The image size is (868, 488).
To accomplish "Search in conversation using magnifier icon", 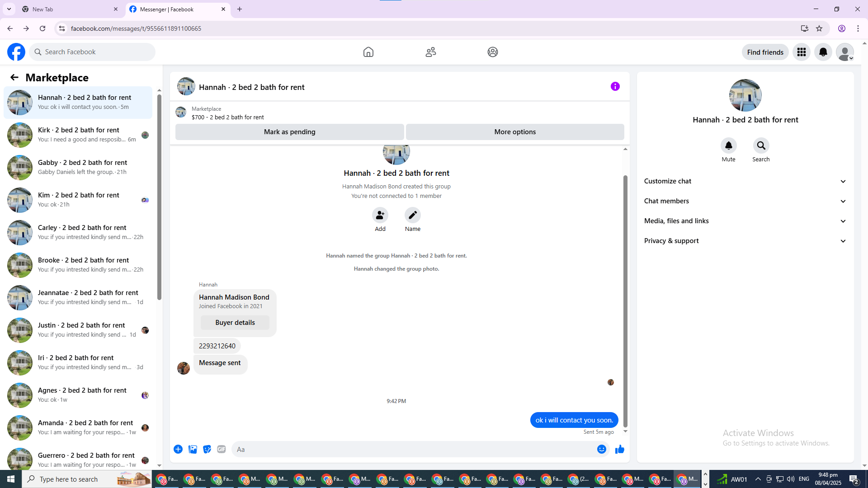I will 761,146.
